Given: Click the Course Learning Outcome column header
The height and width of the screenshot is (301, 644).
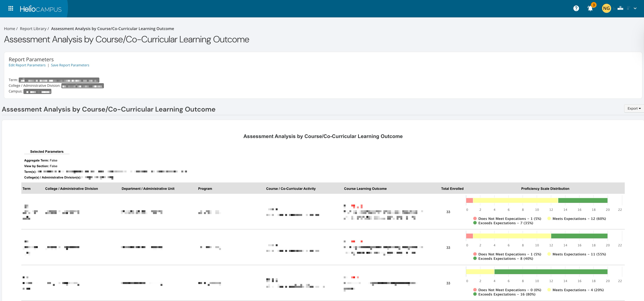Looking at the screenshot, I should [x=365, y=189].
